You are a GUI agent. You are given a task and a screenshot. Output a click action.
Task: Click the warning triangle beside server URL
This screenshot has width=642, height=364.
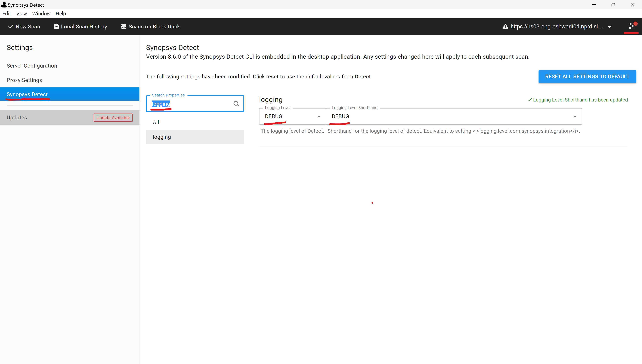coord(505,26)
